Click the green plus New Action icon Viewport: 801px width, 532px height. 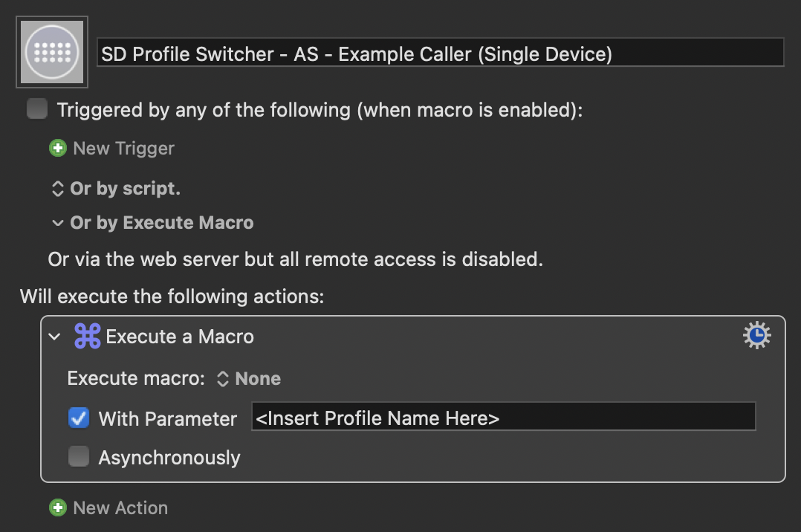tap(58, 507)
